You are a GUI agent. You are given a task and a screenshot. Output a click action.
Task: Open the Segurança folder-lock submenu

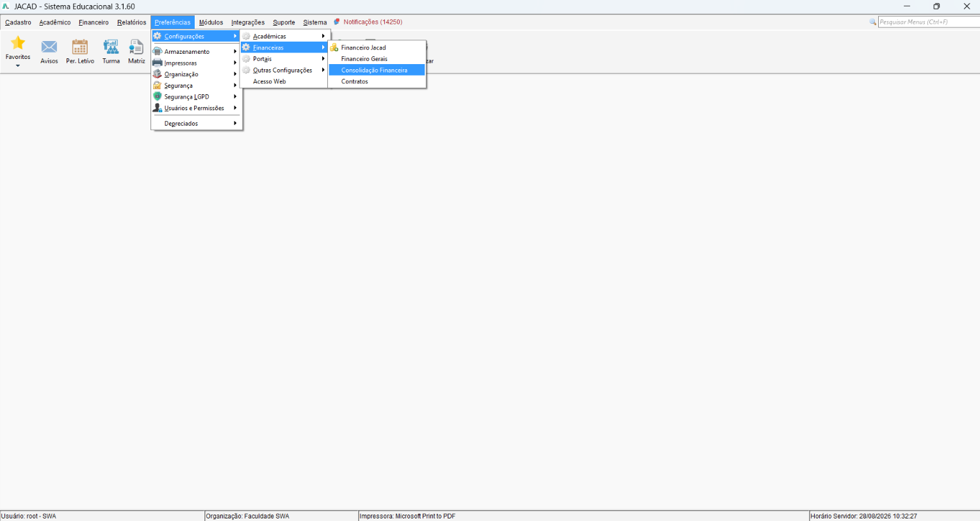click(x=195, y=85)
